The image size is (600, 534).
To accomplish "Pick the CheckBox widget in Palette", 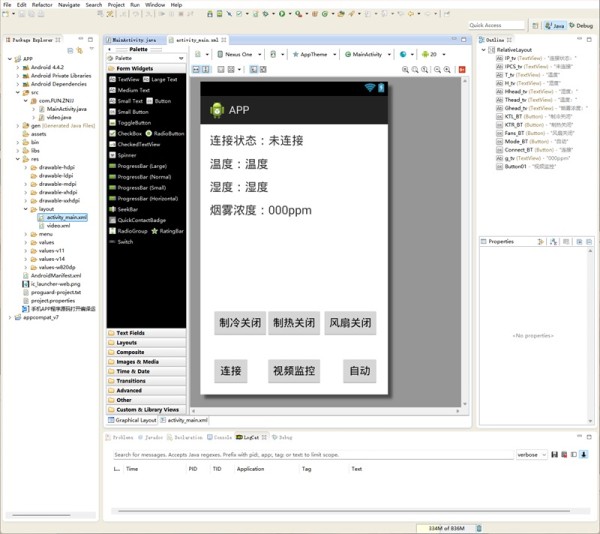I will click(x=126, y=134).
